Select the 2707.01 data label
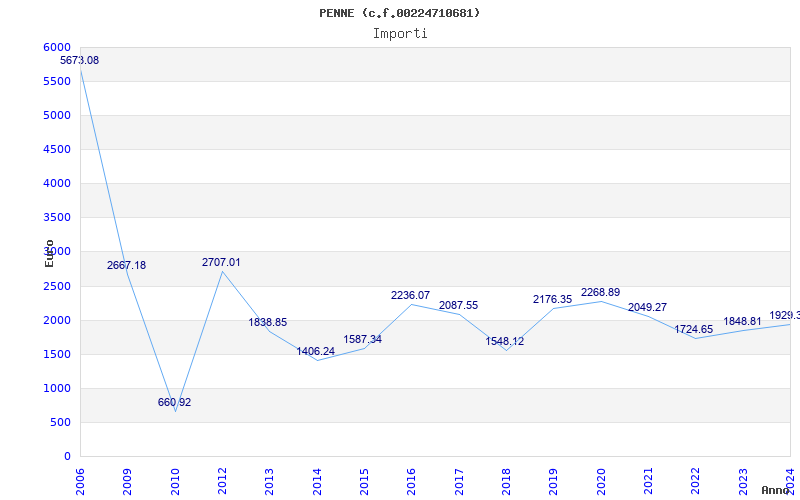Screen dimensions: 800x500 pyautogui.click(x=221, y=262)
